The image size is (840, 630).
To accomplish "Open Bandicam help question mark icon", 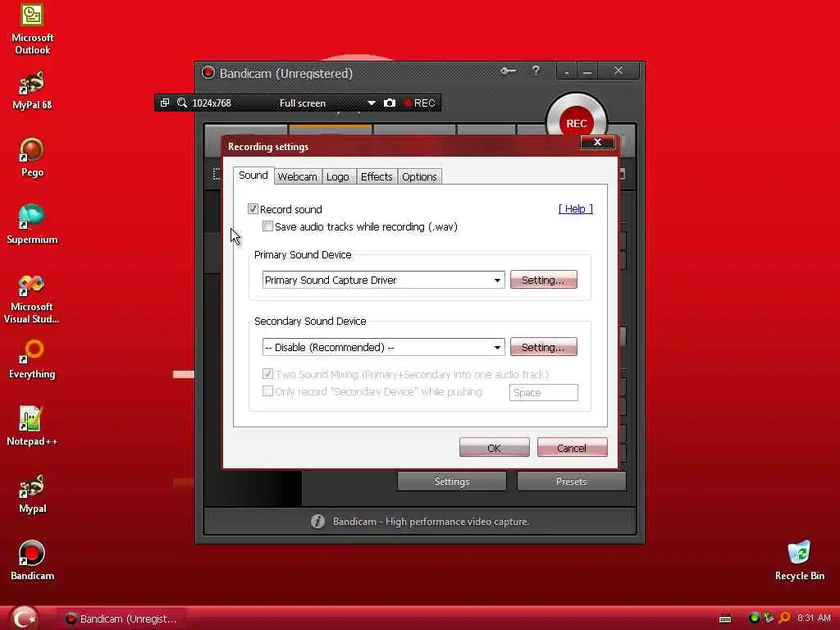I will [x=536, y=71].
